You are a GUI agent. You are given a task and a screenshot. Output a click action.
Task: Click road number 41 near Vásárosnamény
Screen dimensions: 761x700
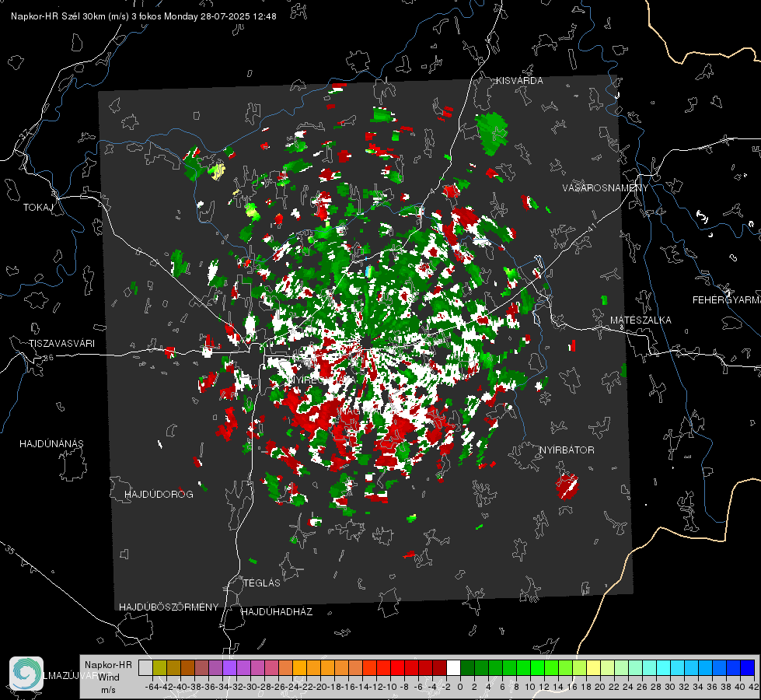click(591, 227)
